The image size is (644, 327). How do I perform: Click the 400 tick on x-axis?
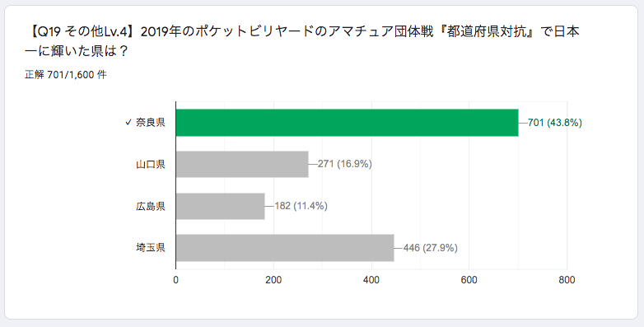tap(371, 280)
